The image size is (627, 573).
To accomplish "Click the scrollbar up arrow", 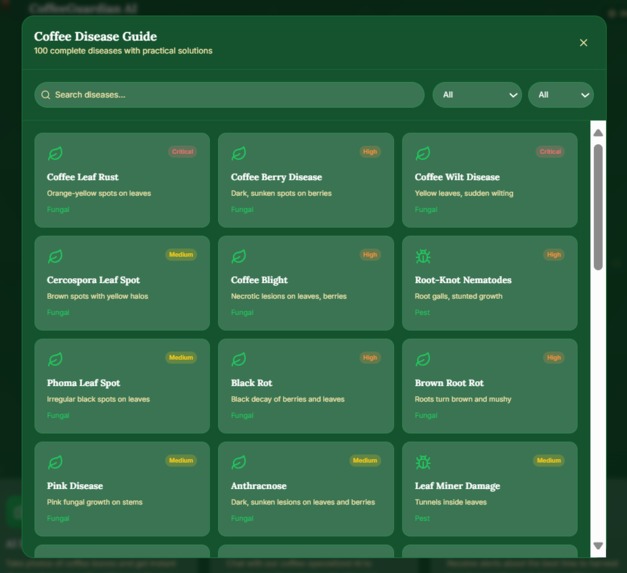I will [x=598, y=133].
